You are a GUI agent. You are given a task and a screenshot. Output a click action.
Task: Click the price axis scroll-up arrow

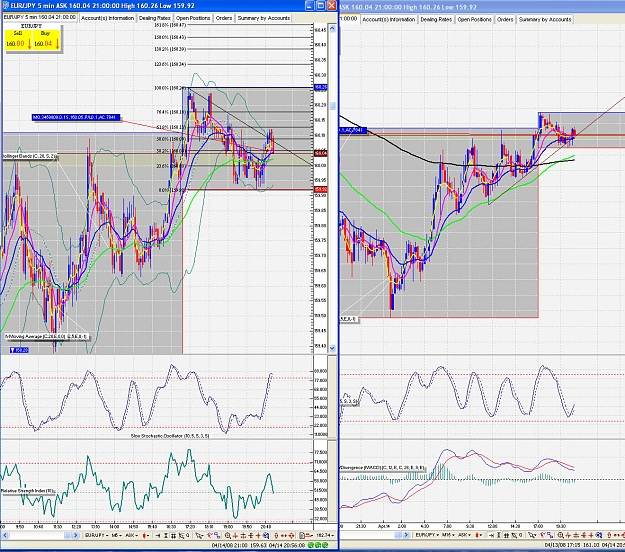pos(332,29)
